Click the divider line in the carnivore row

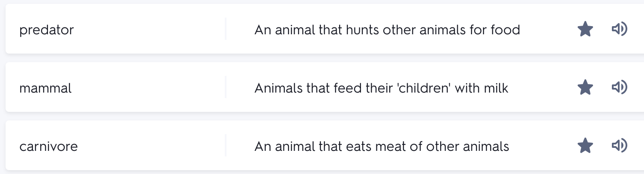coord(226,146)
